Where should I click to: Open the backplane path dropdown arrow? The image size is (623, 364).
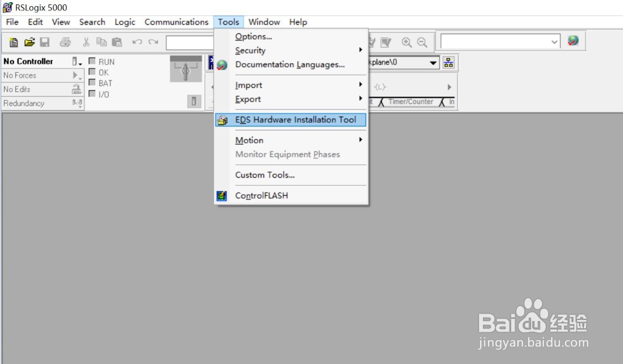[x=433, y=63]
